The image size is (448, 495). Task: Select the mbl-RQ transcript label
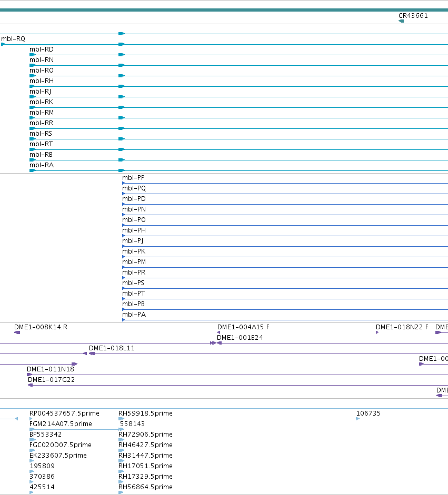(x=13, y=39)
